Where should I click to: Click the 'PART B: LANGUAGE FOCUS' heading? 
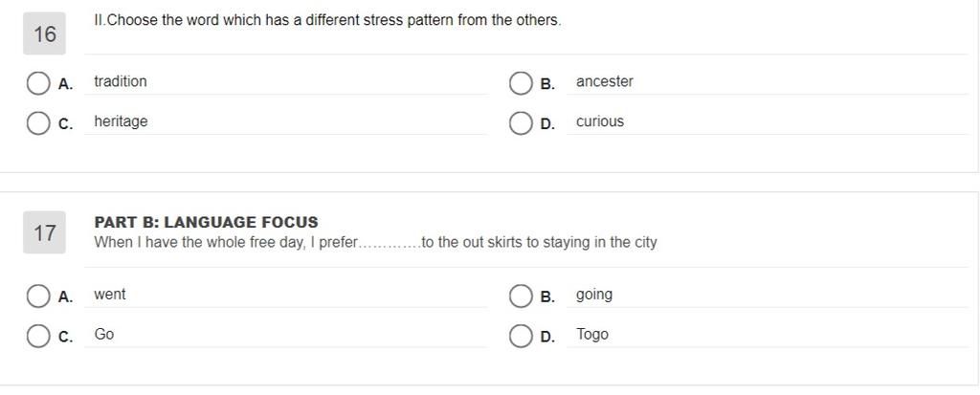(x=207, y=222)
